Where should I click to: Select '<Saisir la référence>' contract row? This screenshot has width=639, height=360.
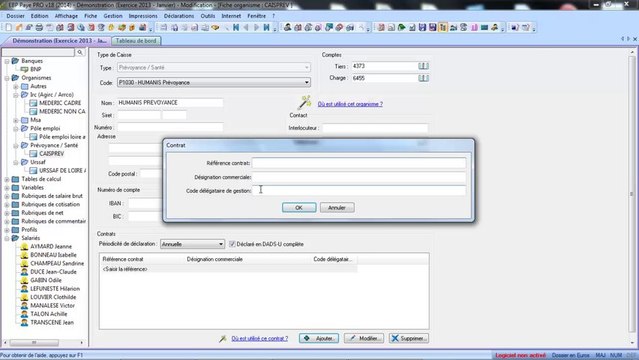click(229, 269)
